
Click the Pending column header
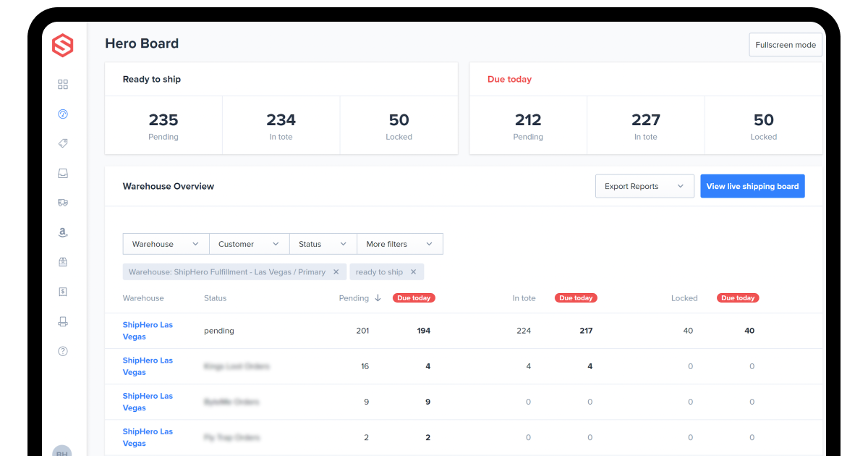(x=354, y=298)
